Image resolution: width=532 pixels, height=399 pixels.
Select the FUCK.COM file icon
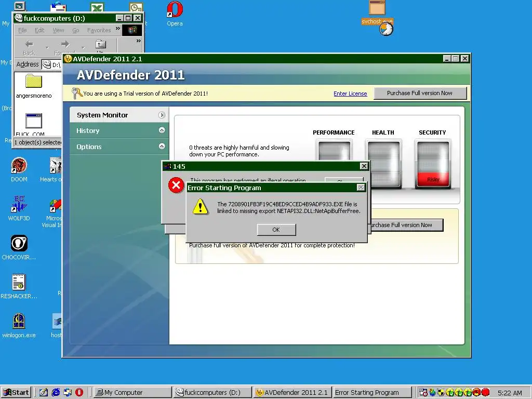click(x=34, y=121)
